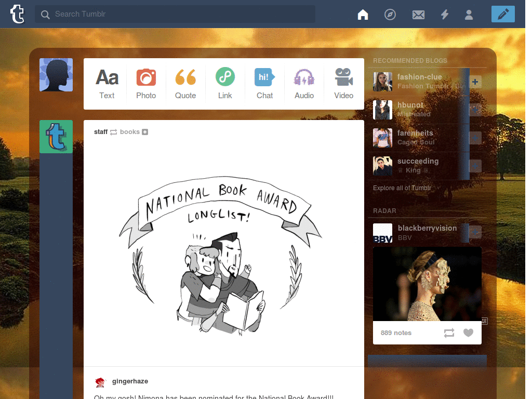This screenshot has width=532, height=399.
Task: Open your silhouette avatar
Action: [56, 75]
